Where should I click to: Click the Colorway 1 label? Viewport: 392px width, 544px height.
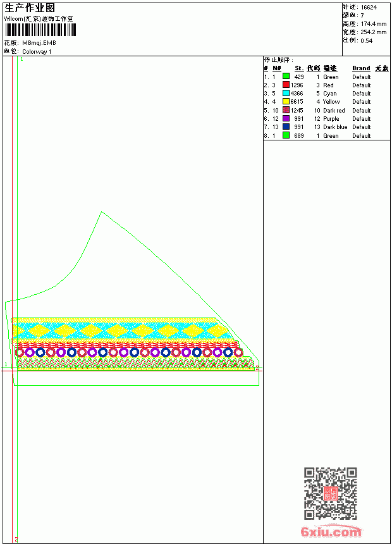coord(37,52)
